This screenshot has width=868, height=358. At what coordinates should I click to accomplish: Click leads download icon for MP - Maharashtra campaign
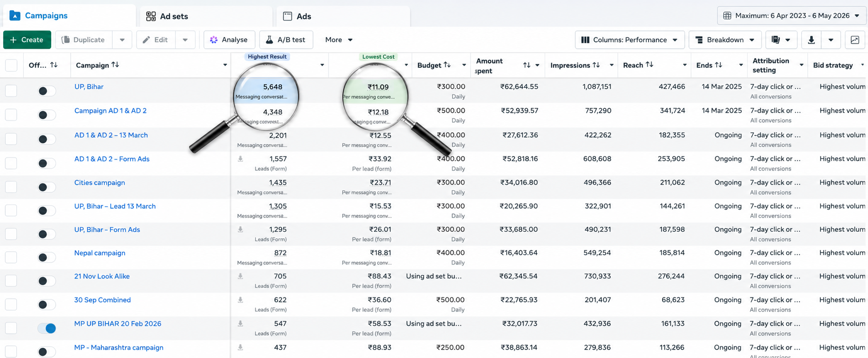pos(240,347)
